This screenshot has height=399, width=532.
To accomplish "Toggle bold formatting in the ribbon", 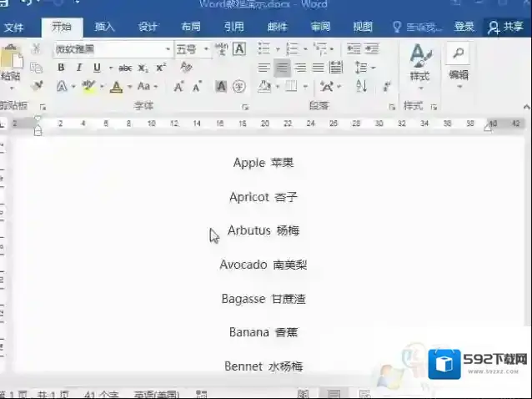I will [61, 68].
